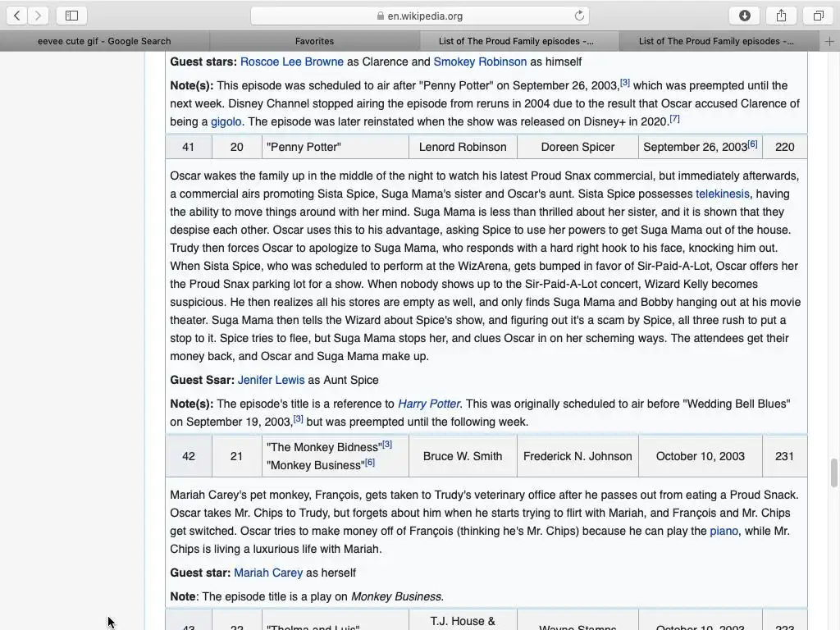
Task: Follow the telekinesis link
Action: click(723, 194)
